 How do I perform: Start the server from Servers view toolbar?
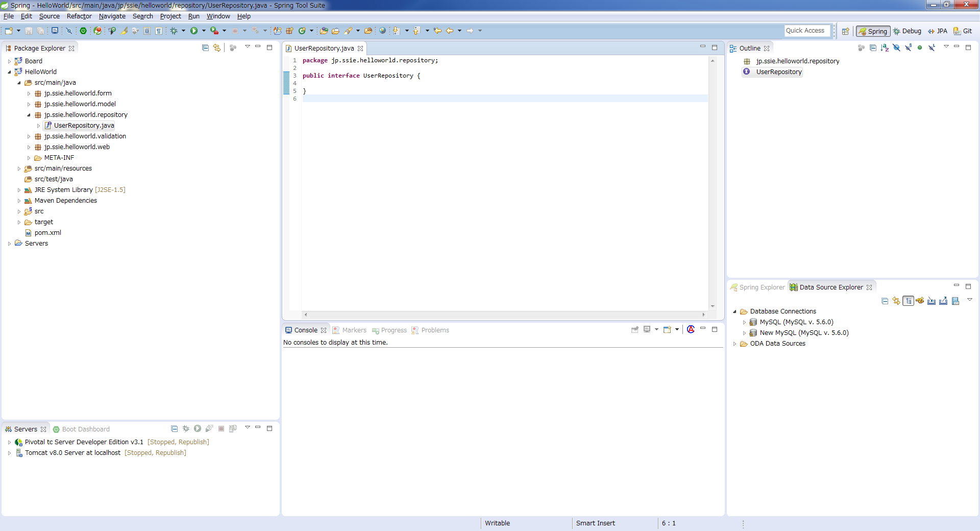tap(198, 429)
